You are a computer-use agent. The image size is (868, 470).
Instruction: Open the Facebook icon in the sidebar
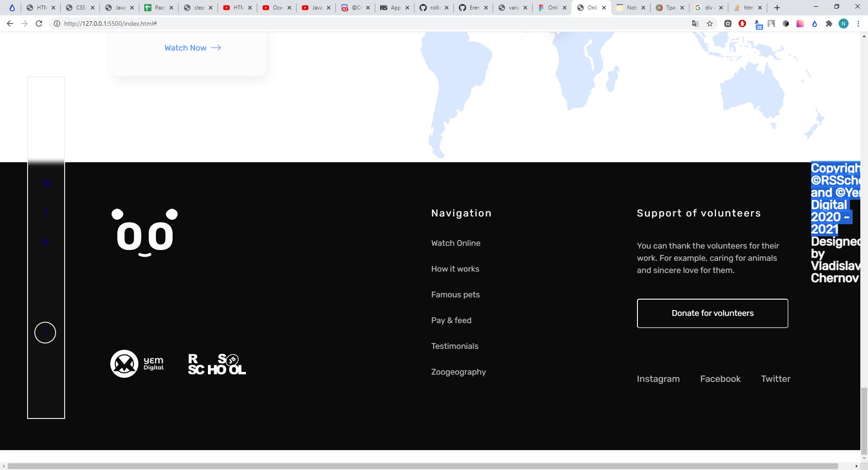pyautogui.click(x=46, y=212)
